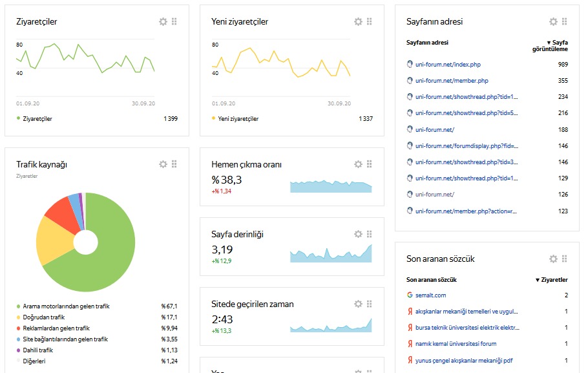Image resolution: width=588 pixels, height=373 pixels.
Task: Open namık kemal üniversitesi forum search phrase
Action: click(x=456, y=344)
